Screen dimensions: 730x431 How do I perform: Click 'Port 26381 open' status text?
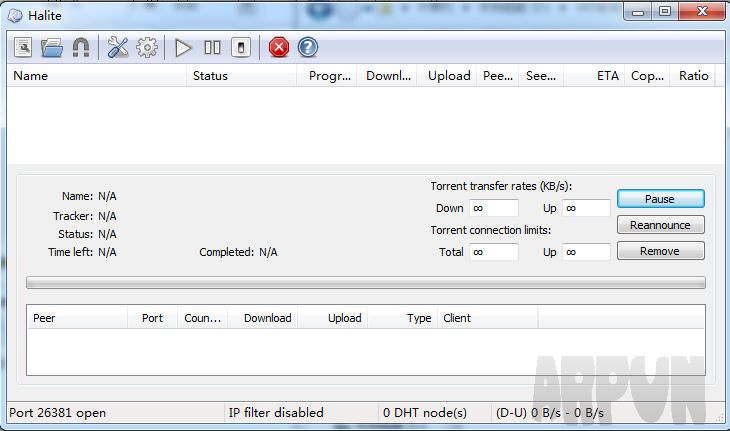pyautogui.click(x=58, y=413)
